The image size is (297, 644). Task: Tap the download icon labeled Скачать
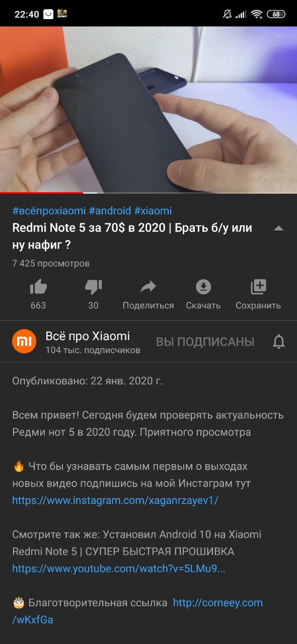click(x=203, y=287)
